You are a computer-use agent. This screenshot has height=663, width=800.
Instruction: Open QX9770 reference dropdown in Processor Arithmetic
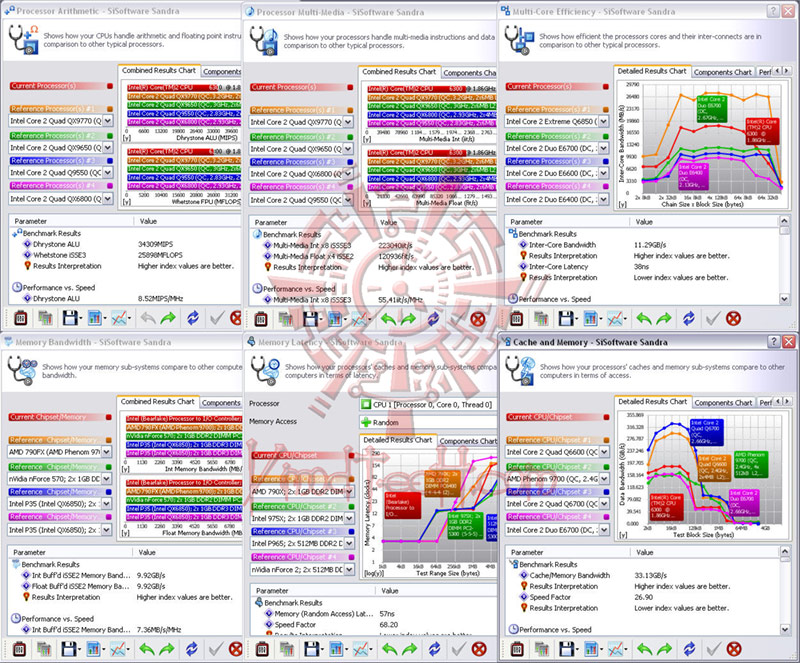click(x=108, y=121)
